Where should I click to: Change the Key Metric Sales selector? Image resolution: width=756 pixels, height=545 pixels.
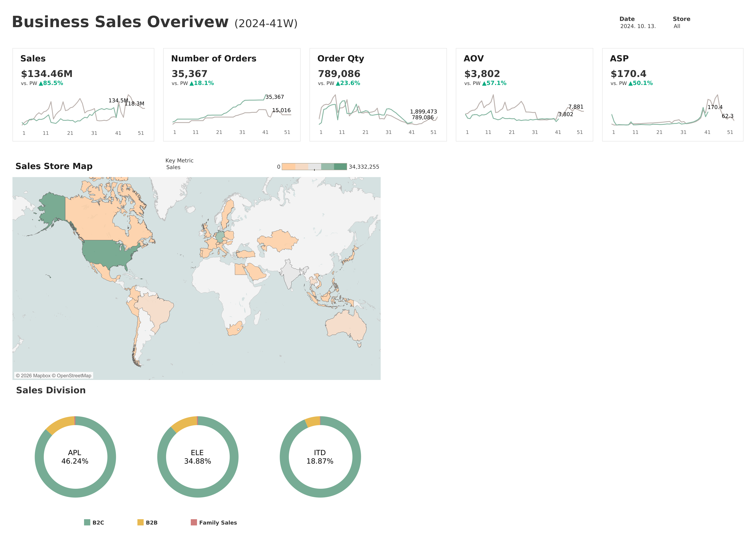pyautogui.click(x=173, y=167)
